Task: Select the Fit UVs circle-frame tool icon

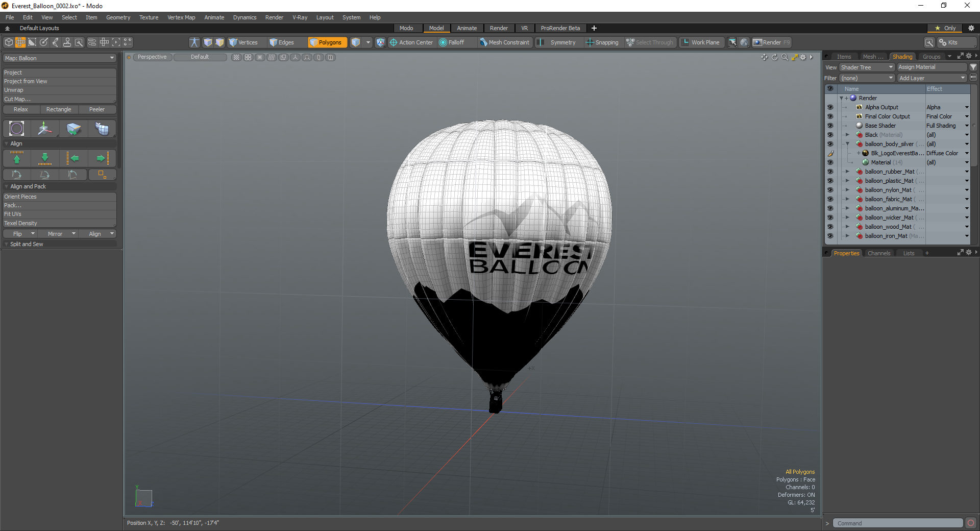Action: (x=17, y=129)
